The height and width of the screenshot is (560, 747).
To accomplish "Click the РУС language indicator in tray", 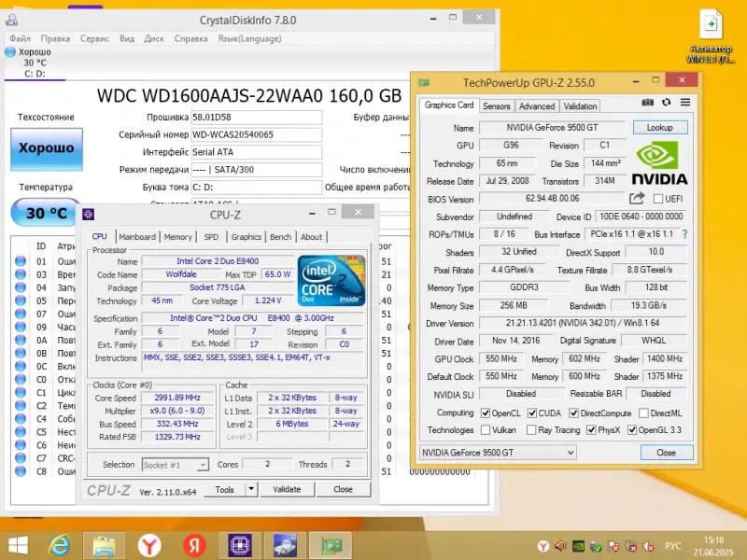I will (x=672, y=546).
